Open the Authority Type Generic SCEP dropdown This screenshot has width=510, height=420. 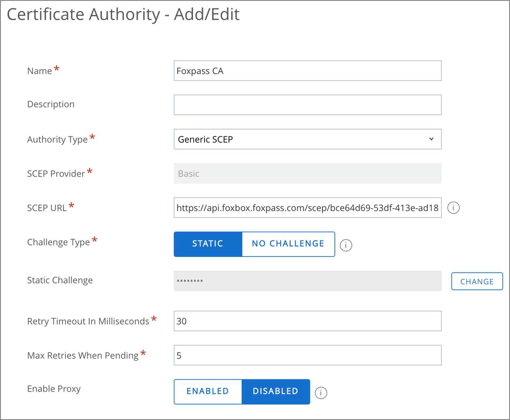click(307, 139)
